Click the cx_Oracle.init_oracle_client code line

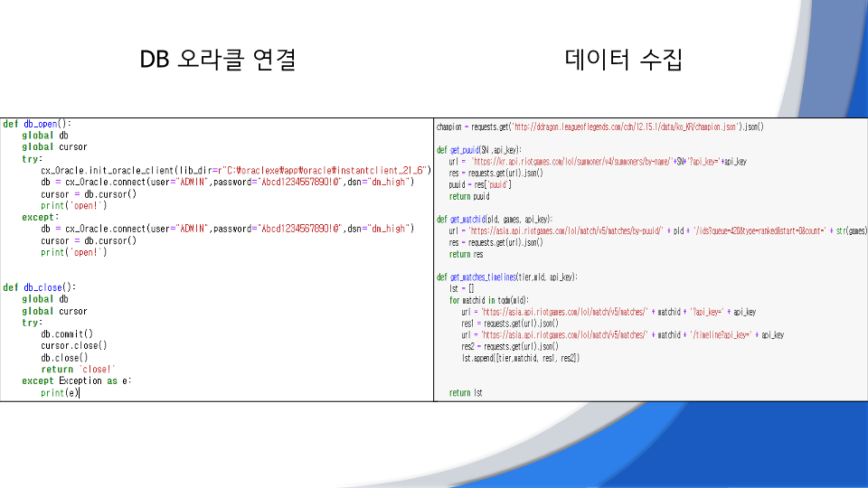click(235, 171)
